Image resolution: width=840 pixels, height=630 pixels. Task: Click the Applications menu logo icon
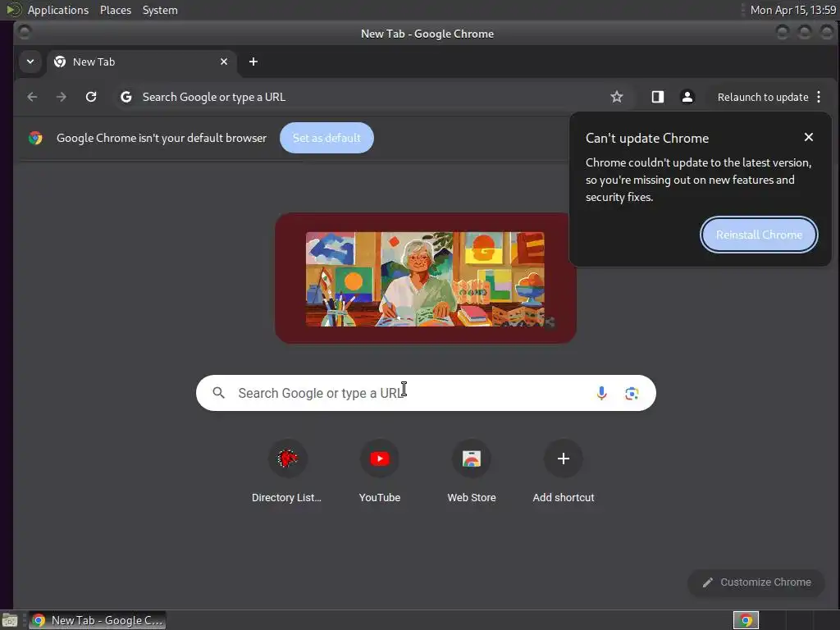13,10
